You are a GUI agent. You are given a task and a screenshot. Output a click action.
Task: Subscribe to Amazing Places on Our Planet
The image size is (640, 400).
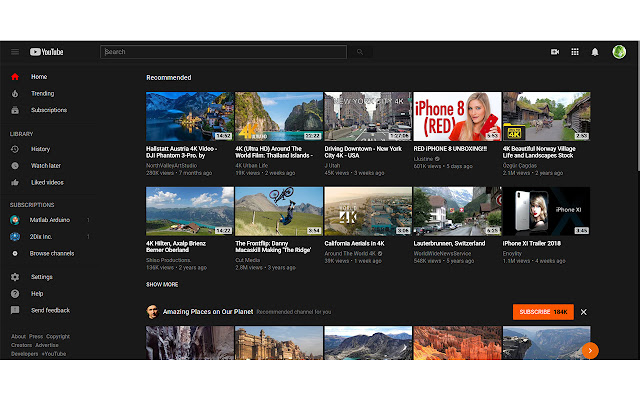coord(543,312)
